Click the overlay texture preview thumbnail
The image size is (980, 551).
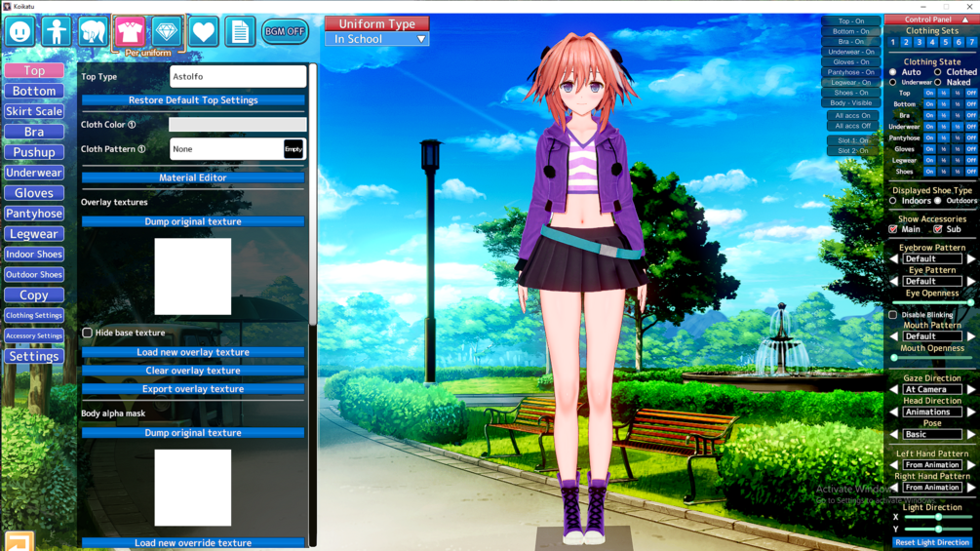coord(193,276)
